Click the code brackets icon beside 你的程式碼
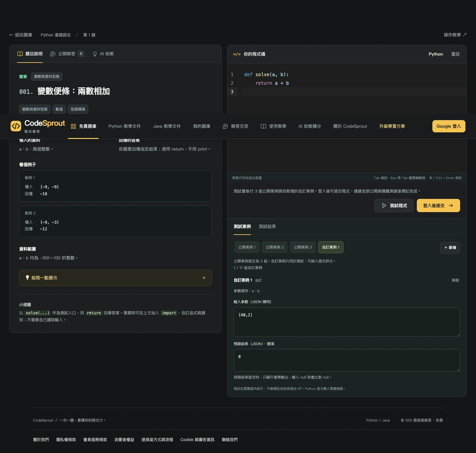The image size is (476, 453). (237, 54)
